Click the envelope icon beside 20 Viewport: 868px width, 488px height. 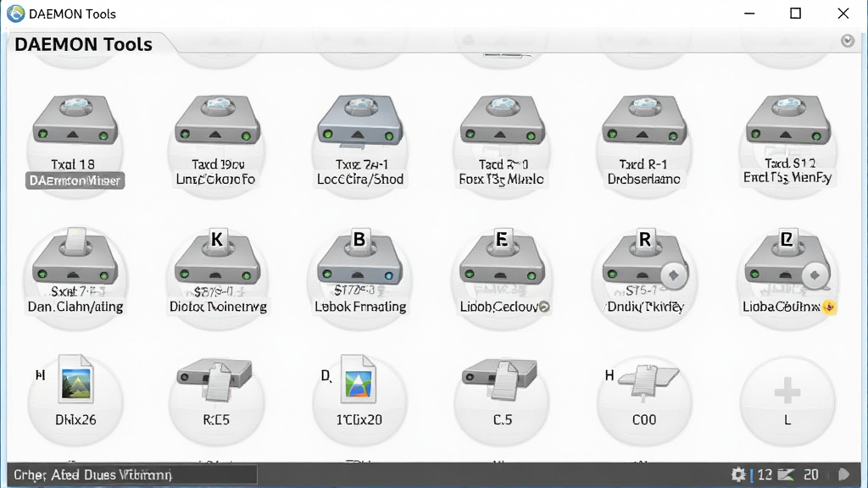pyautogui.click(x=786, y=474)
